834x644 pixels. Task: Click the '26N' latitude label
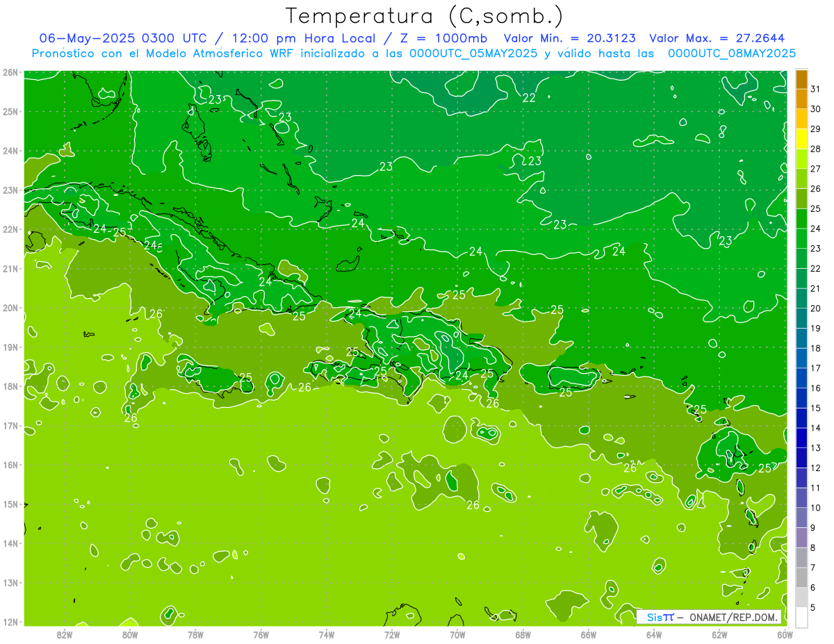[x=10, y=72]
